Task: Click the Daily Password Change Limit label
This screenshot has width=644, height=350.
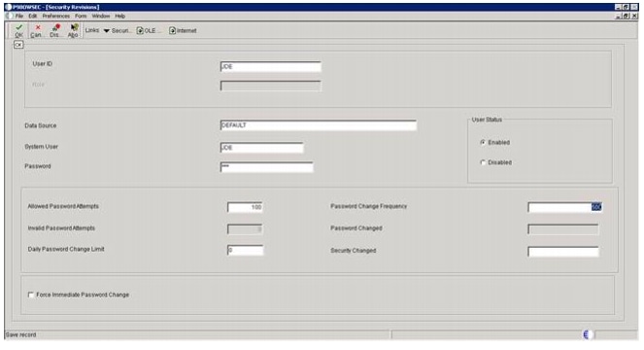Action: coord(66,249)
